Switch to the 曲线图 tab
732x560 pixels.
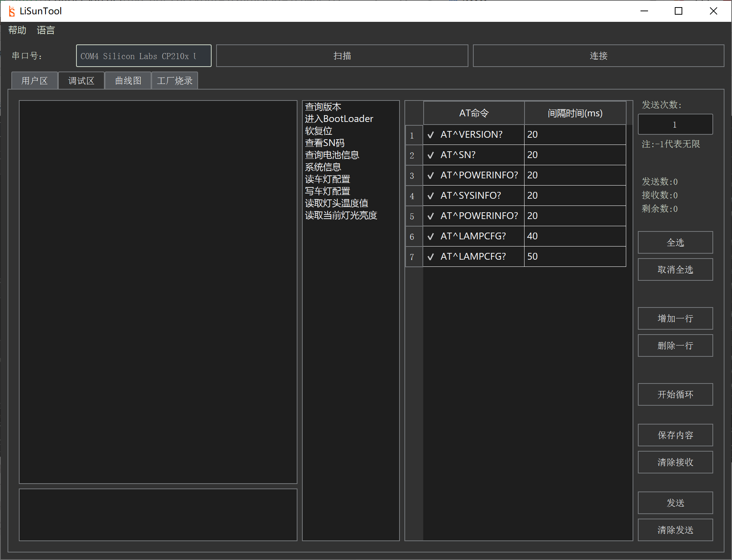(x=128, y=81)
